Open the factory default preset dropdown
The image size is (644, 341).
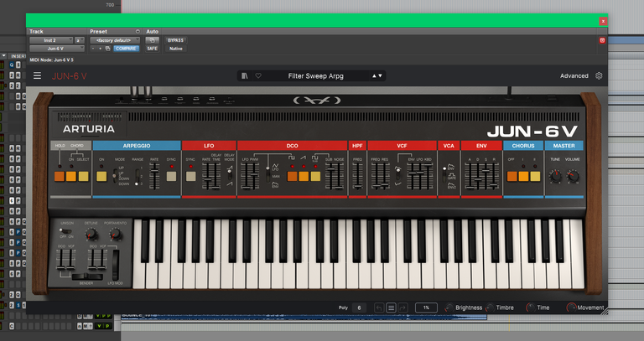115,40
